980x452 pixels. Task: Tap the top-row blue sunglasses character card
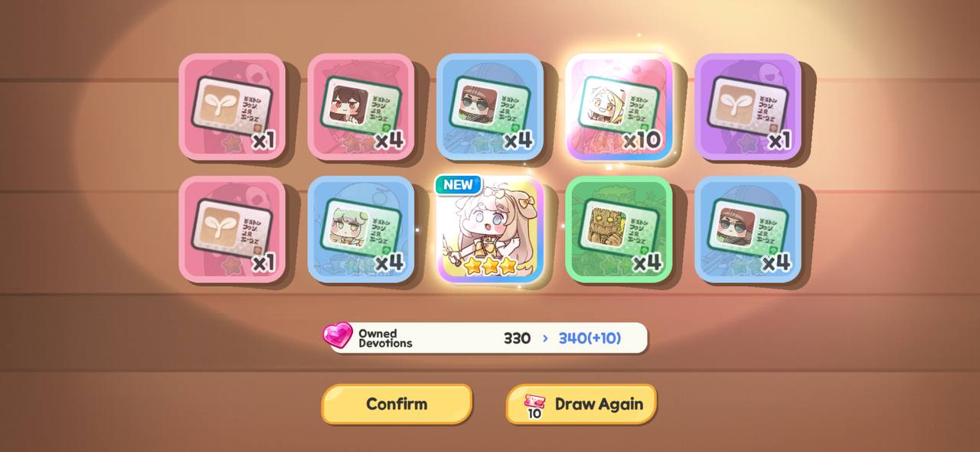(x=490, y=107)
